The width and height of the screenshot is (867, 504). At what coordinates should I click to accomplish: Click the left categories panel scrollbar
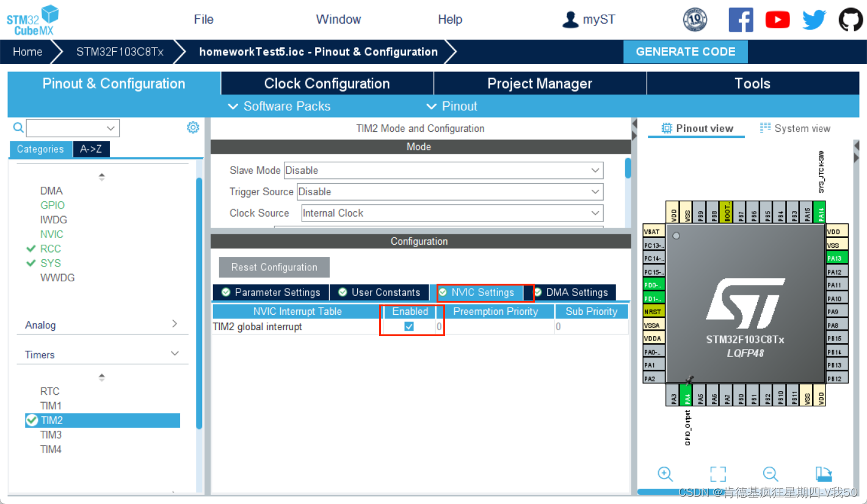(198, 303)
